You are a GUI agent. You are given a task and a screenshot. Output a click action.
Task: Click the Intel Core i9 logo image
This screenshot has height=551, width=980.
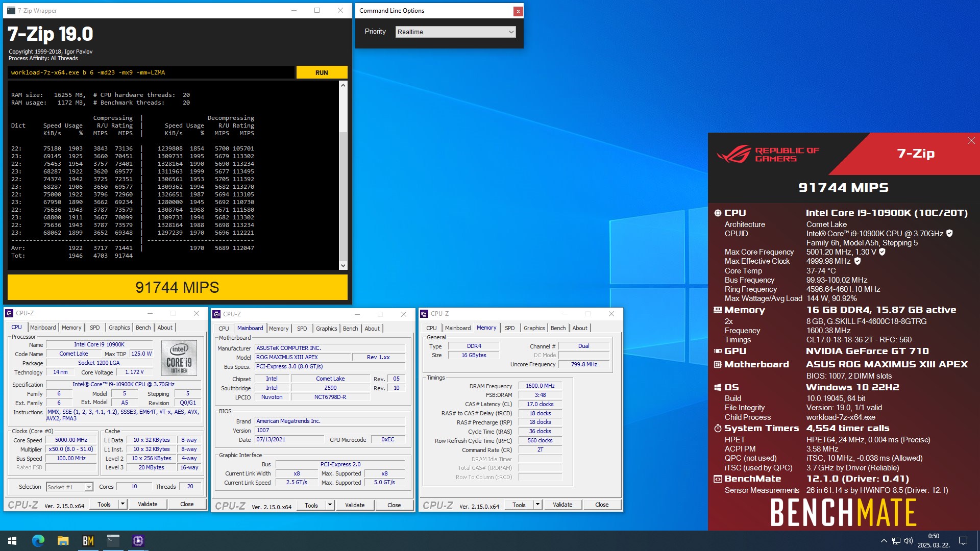[x=179, y=358]
